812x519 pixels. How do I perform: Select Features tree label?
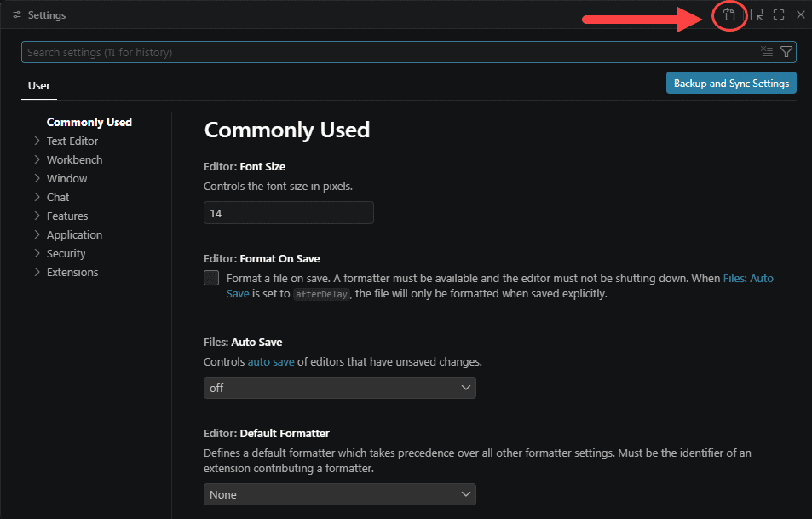[67, 216]
